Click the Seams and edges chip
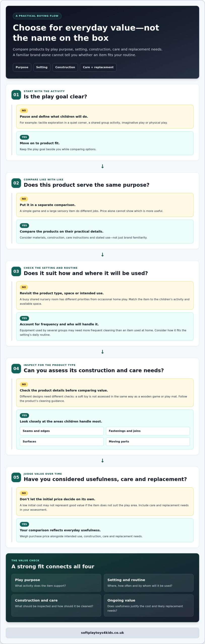This screenshot has height=644, width=205. [x=62, y=431]
